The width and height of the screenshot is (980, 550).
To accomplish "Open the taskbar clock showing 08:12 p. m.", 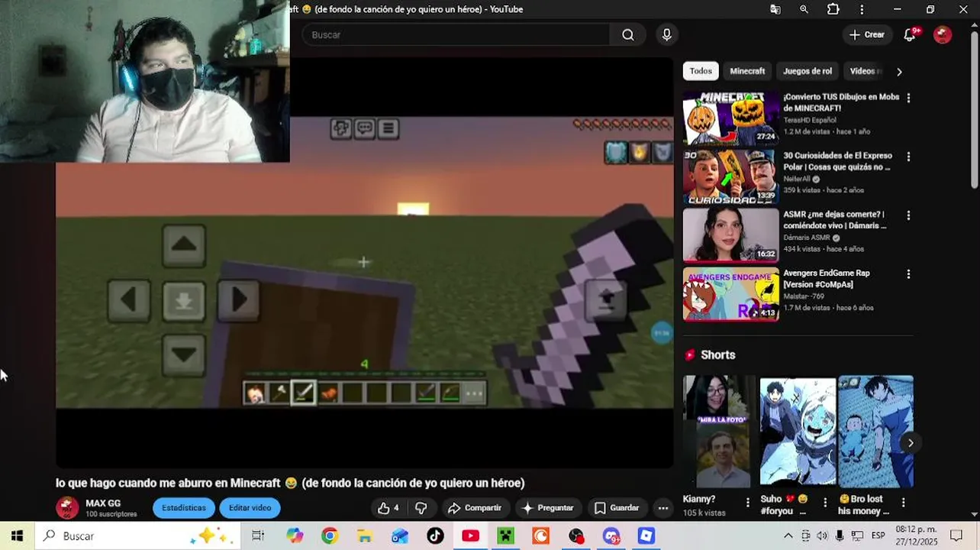I will 915,535.
